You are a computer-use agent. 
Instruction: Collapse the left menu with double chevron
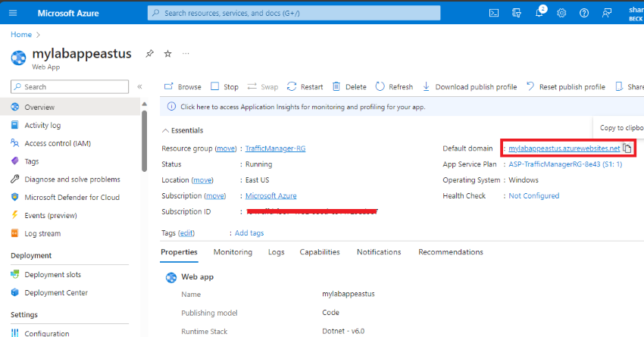[x=139, y=86]
